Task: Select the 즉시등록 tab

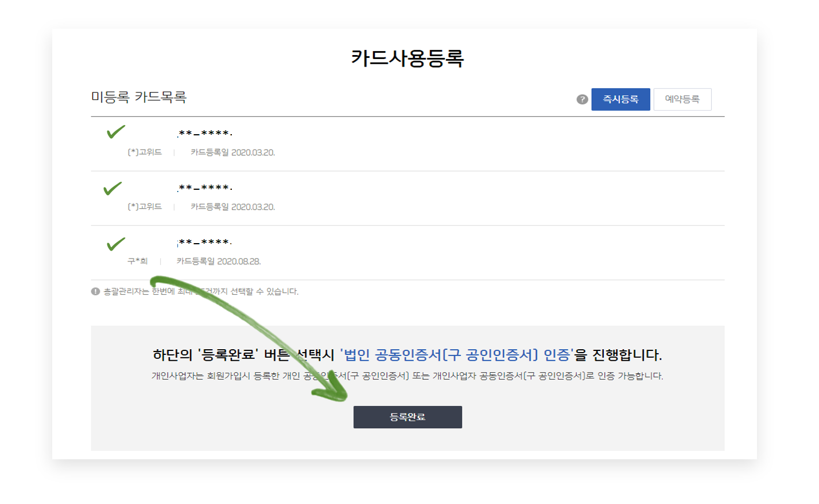Action: [620, 99]
